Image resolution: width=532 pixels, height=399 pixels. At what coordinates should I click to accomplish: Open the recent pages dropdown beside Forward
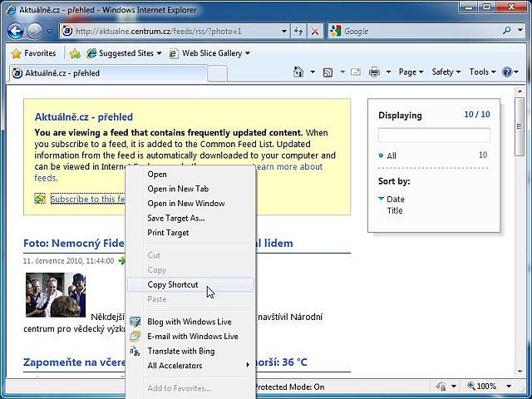click(50, 32)
